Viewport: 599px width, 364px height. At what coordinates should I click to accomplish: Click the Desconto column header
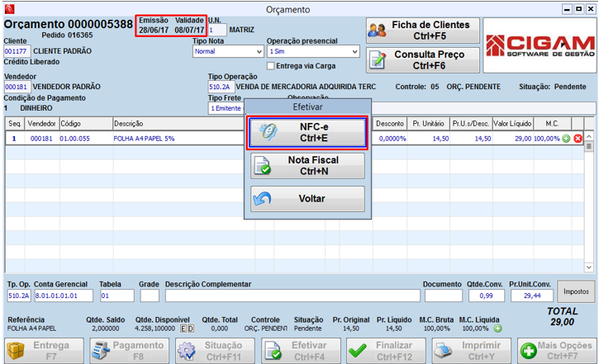click(x=389, y=124)
